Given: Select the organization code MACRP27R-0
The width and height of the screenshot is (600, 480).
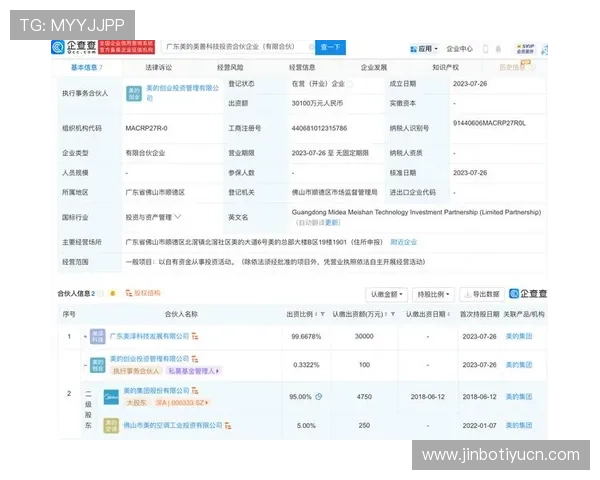Looking at the screenshot, I should coord(147,128).
